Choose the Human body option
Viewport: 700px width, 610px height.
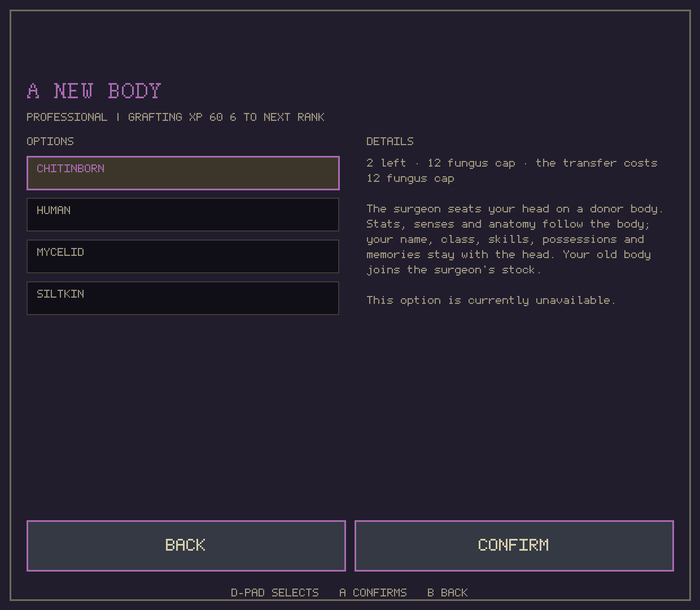183,215
